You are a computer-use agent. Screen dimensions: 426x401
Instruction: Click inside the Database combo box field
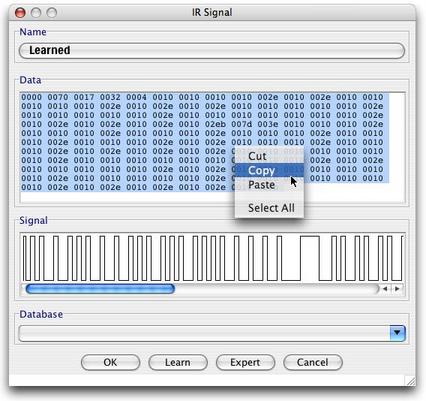pyautogui.click(x=204, y=333)
